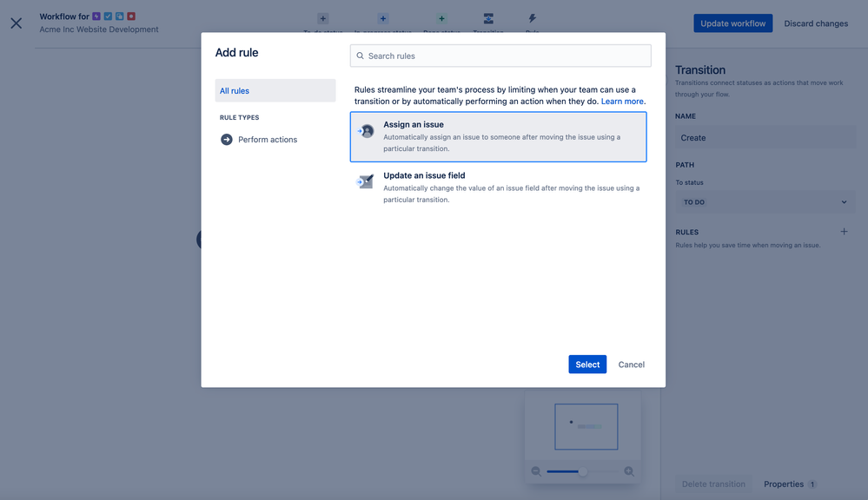Click the Delete transition button
The height and width of the screenshot is (500, 868).
tap(713, 484)
